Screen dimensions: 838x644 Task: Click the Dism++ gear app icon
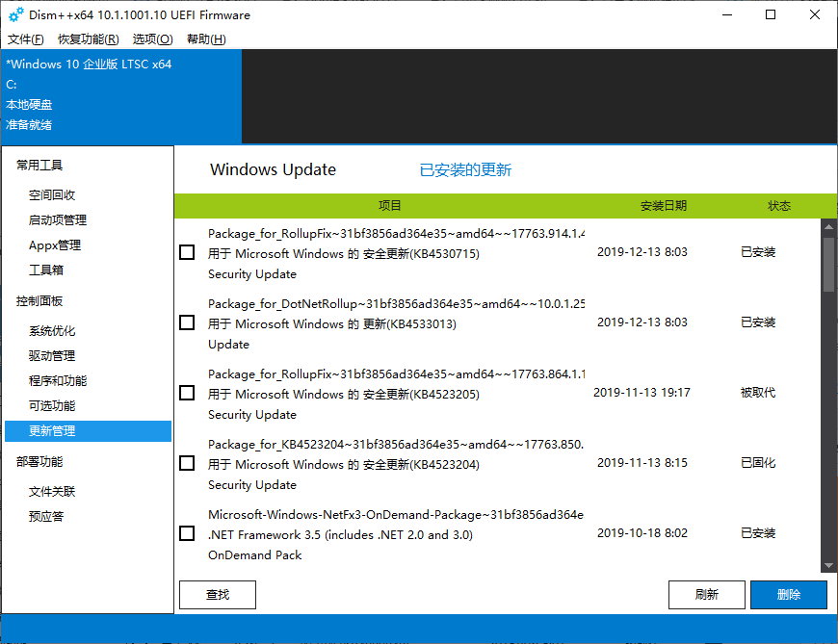click(16, 14)
